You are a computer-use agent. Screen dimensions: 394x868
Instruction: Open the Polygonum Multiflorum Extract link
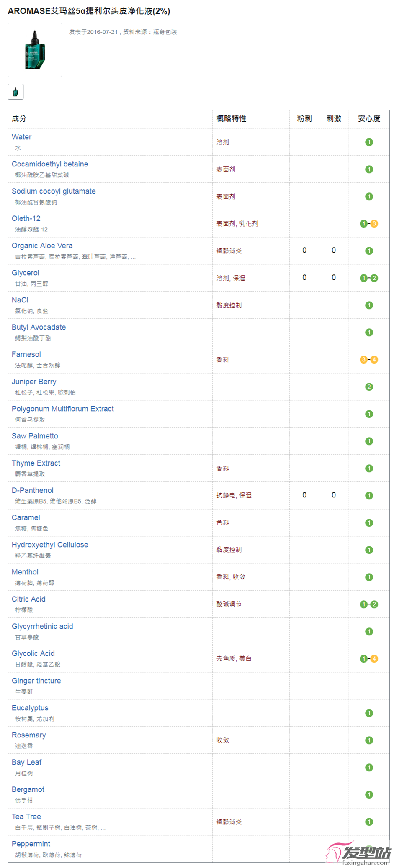63,409
